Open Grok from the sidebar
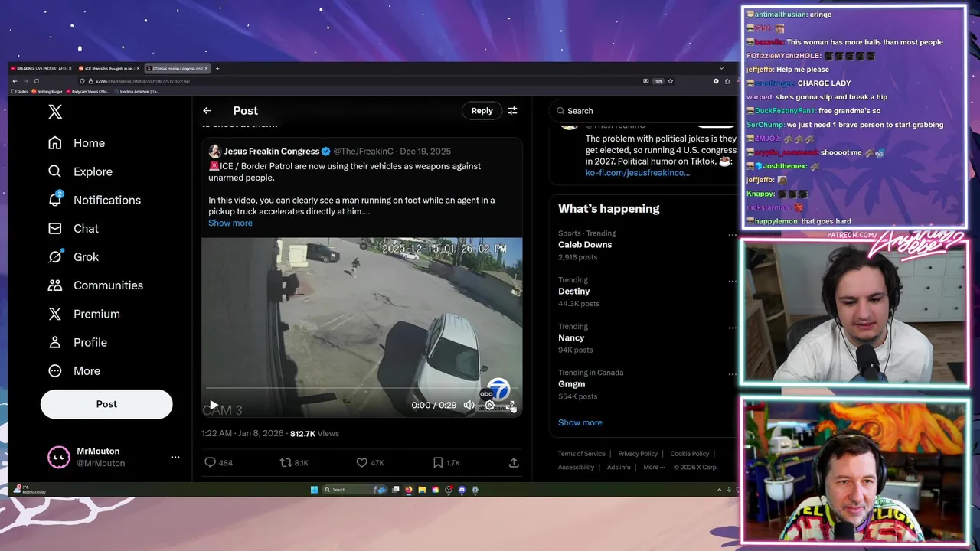 [73, 256]
